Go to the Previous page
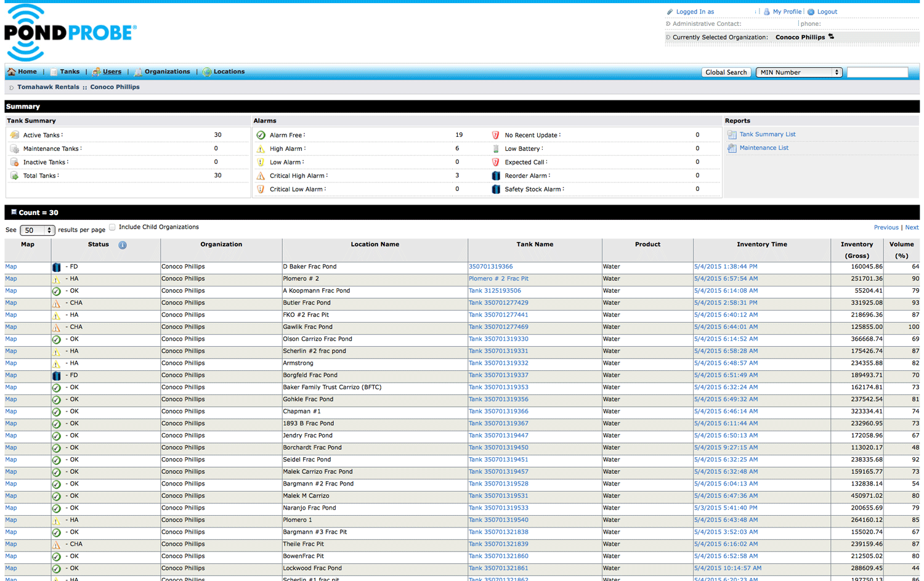Image resolution: width=924 pixels, height=581 pixels. (886, 227)
